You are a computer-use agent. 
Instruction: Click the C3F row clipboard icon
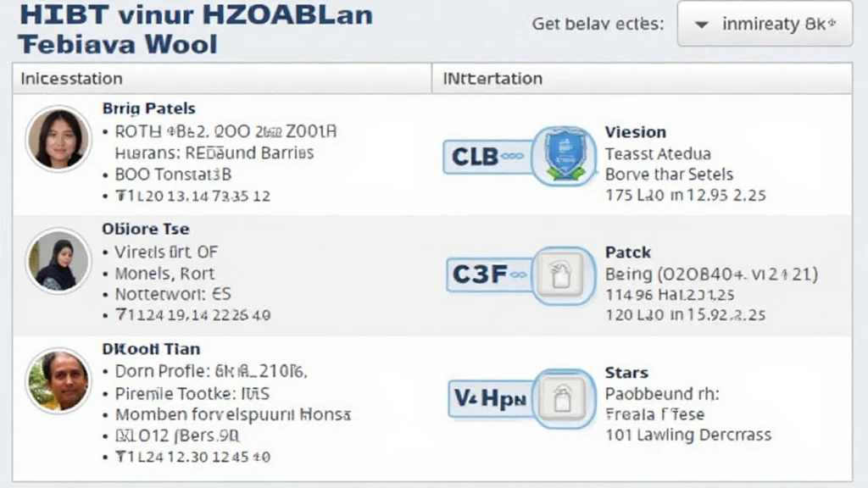click(x=562, y=275)
